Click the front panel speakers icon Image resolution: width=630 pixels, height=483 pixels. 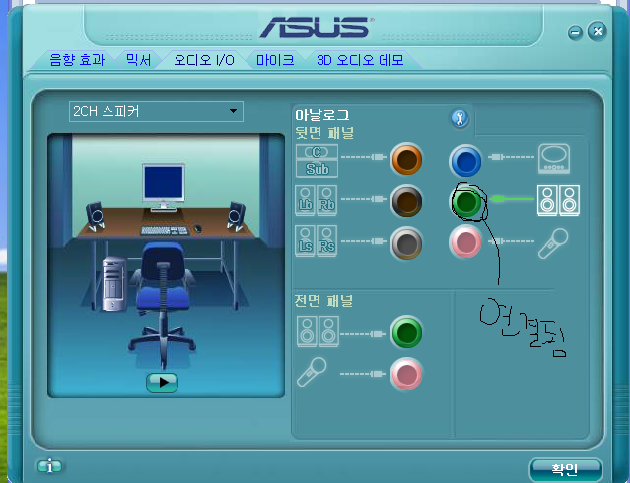click(x=318, y=332)
